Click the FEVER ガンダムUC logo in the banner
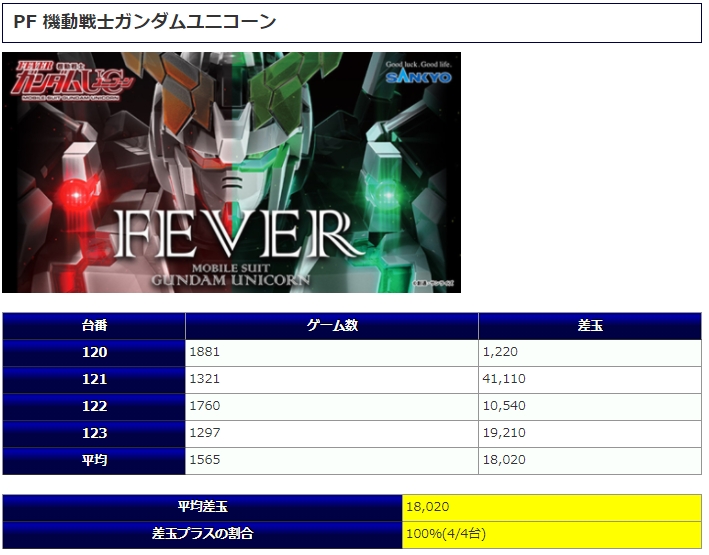 (x=74, y=81)
